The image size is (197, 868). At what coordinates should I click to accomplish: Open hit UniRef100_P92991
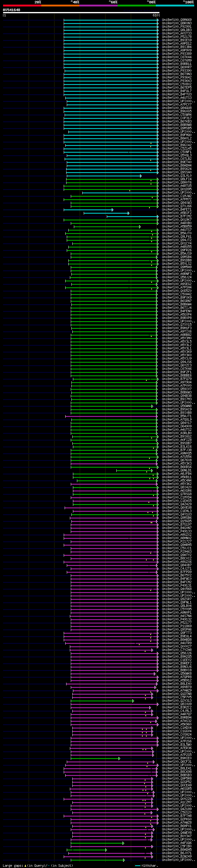click(x=177, y=26)
